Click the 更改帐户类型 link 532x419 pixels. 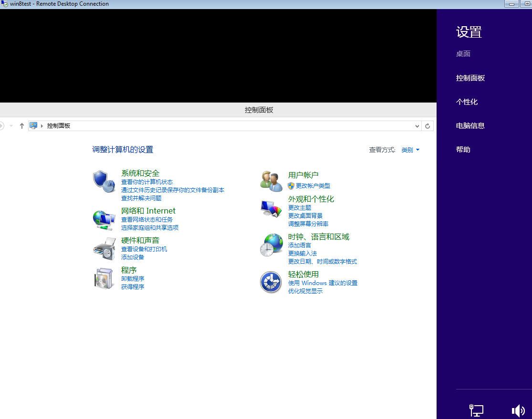point(313,186)
